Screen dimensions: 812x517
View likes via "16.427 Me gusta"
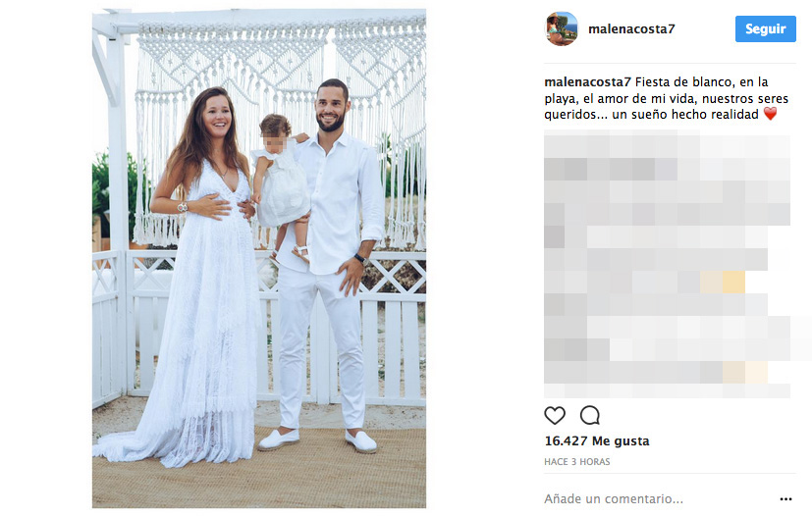click(597, 440)
